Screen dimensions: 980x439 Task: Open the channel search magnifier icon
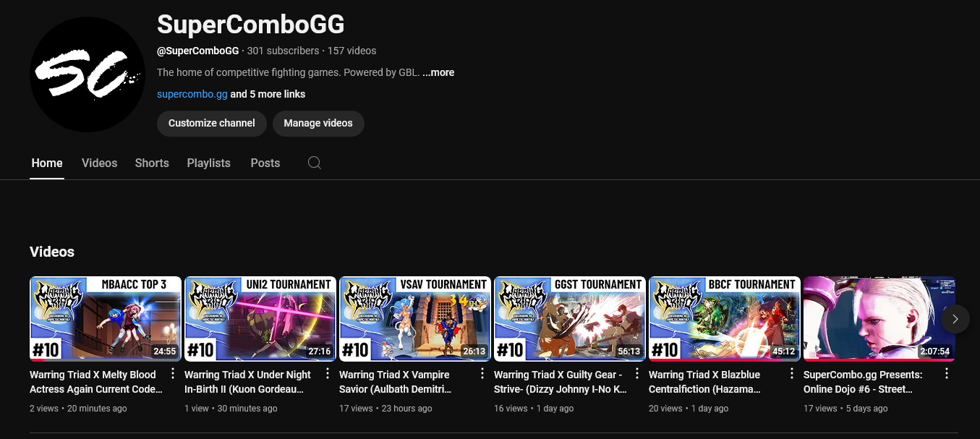[314, 163]
